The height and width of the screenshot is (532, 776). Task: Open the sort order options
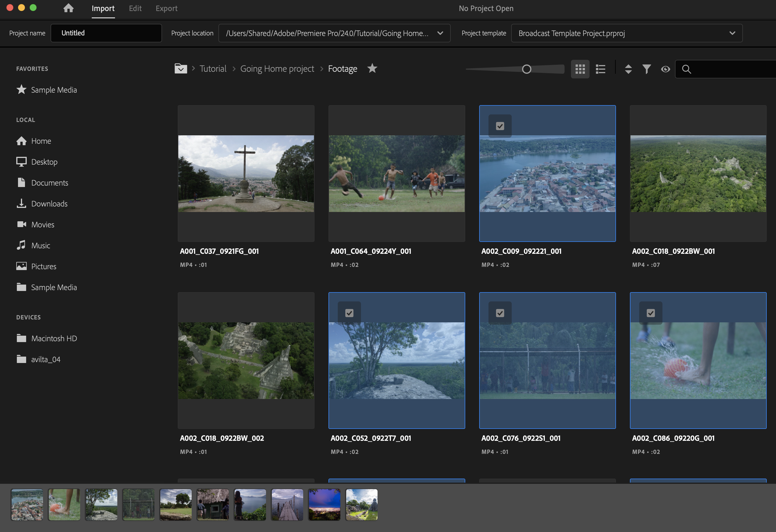628,69
